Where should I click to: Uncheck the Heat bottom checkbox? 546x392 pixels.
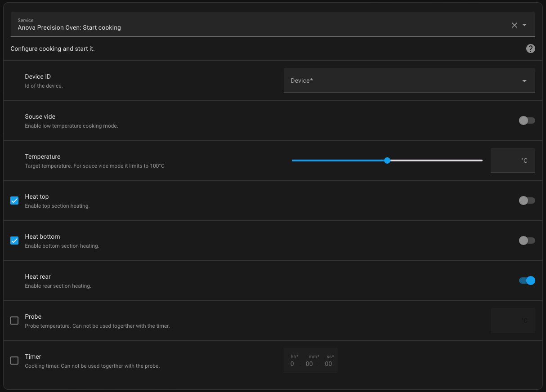click(14, 241)
